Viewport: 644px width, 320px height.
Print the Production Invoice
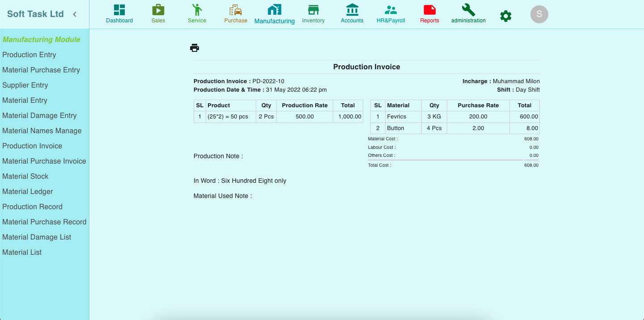click(195, 47)
